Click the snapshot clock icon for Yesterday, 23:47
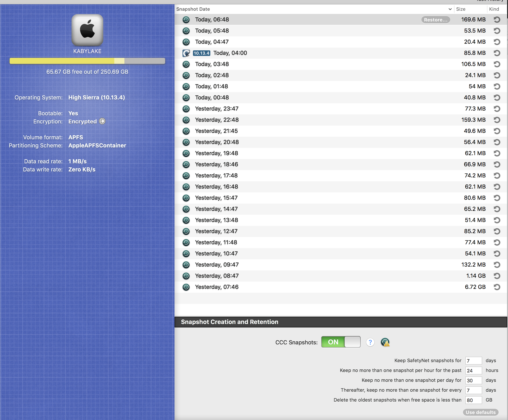 coord(186,109)
